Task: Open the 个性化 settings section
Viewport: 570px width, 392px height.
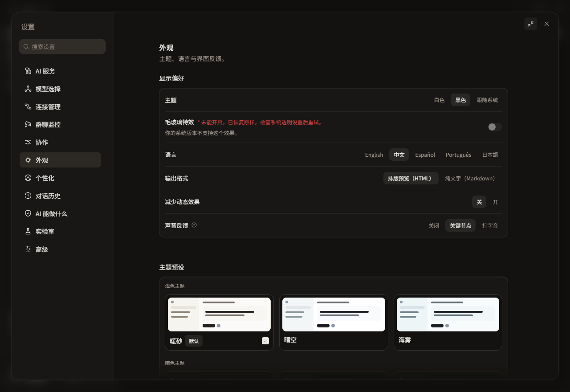Action: tap(60, 178)
